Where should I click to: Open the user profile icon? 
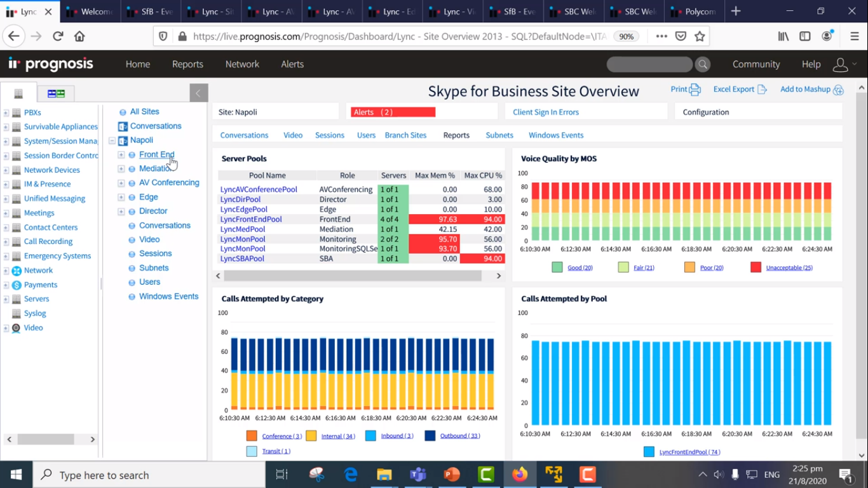840,64
